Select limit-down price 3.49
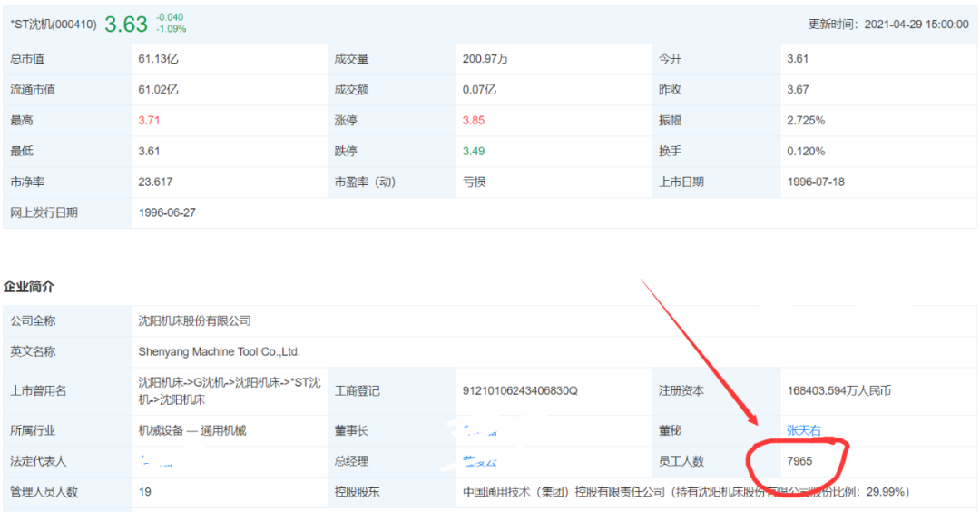Screen dimensions: 980x512 pyautogui.click(x=473, y=152)
